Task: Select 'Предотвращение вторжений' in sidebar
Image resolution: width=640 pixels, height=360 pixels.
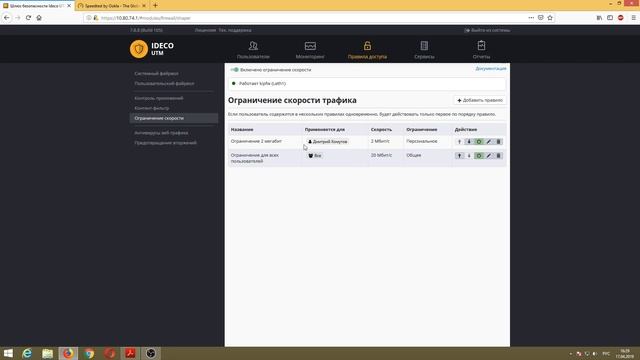Action: coord(165,143)
